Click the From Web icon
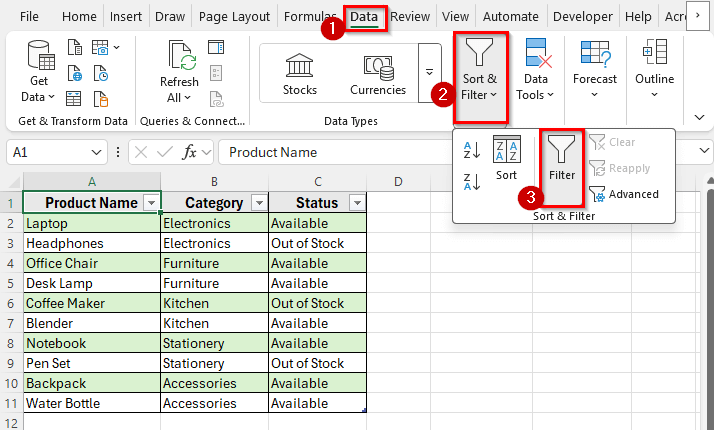The height and width of the screenshot is (430, 714). coord(75,73)
